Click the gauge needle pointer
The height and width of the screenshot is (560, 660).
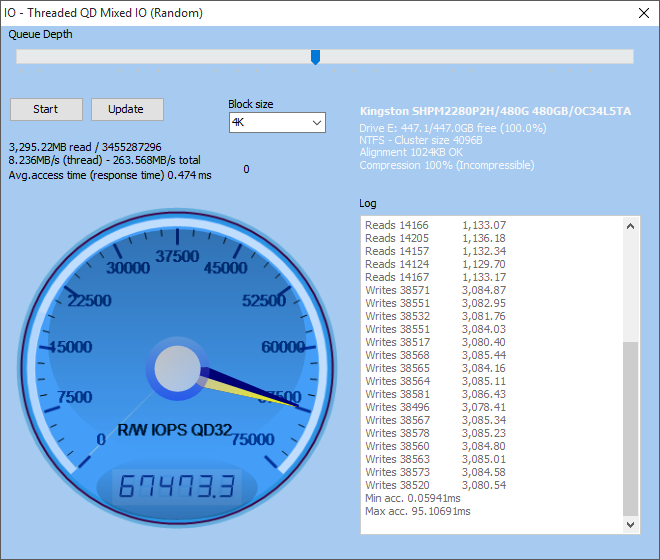(250, 387)
